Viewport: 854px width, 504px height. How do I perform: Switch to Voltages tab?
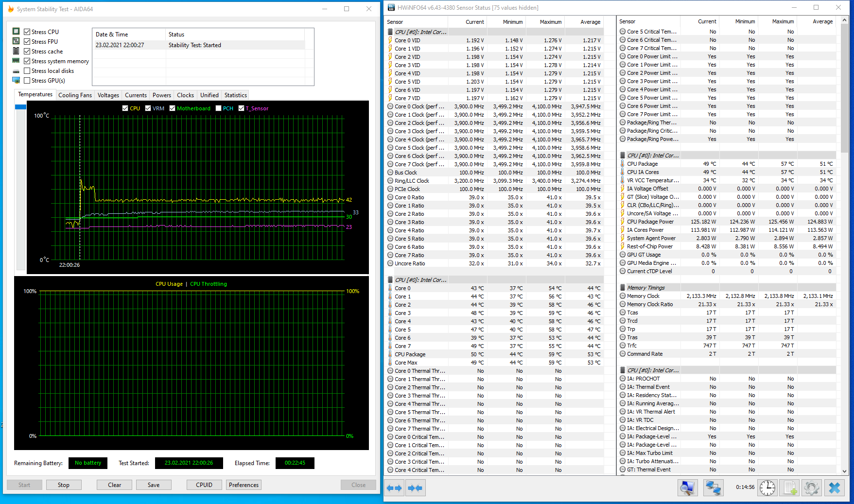(x=108, y=95)
